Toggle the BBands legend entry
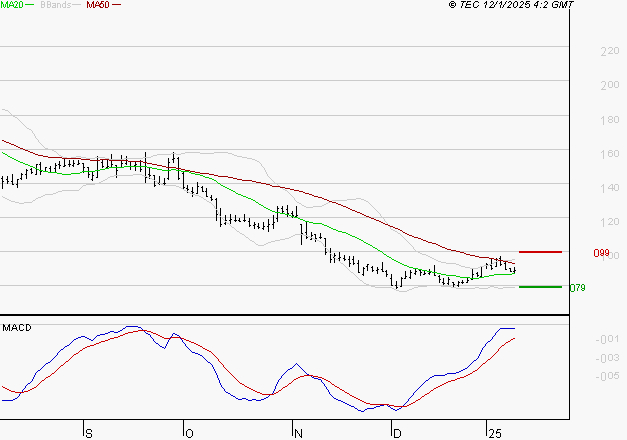This screenshot has height=440, width=627. click(57, 5)
